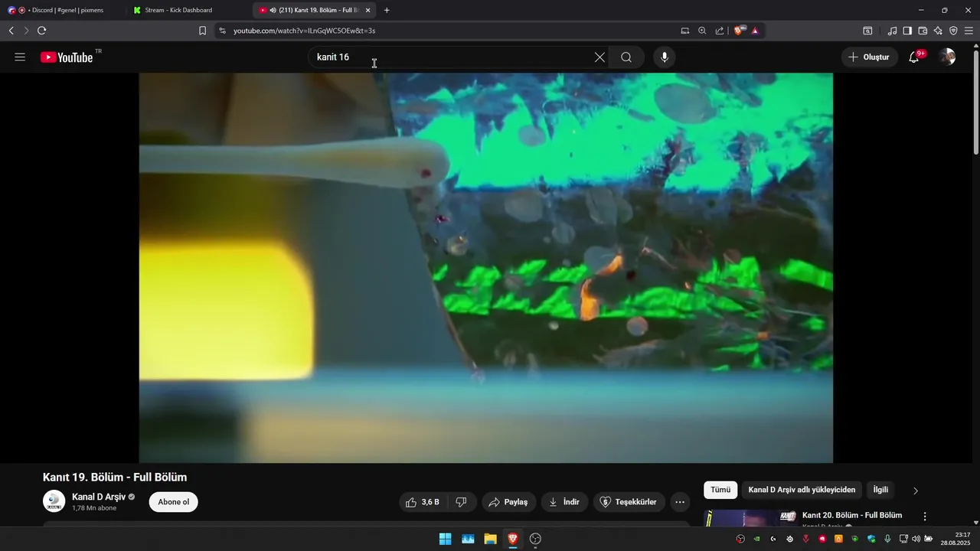Open Brave browser from the taskbar

[x=513, y=539]
